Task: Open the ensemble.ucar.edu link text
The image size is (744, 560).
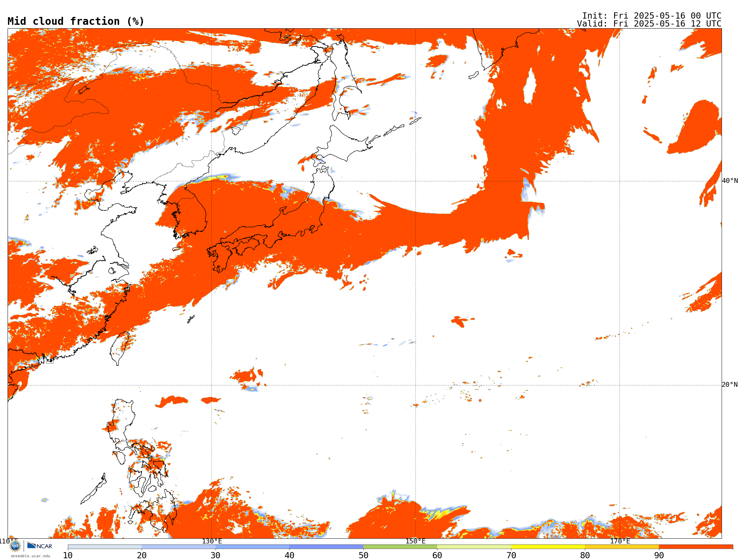Action: [x=30, y=556]
